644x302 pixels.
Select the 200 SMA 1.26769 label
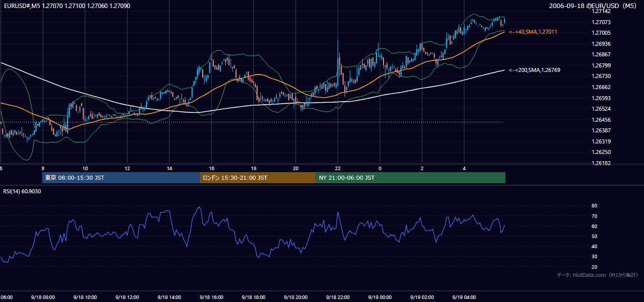click(x=535, y=70)
